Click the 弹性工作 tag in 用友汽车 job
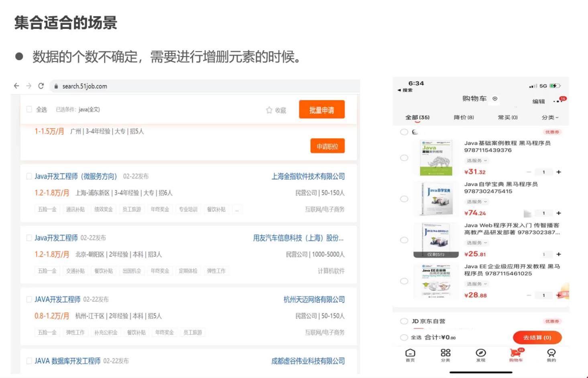This screenshot has height=378, width=588. coord(216,271)
